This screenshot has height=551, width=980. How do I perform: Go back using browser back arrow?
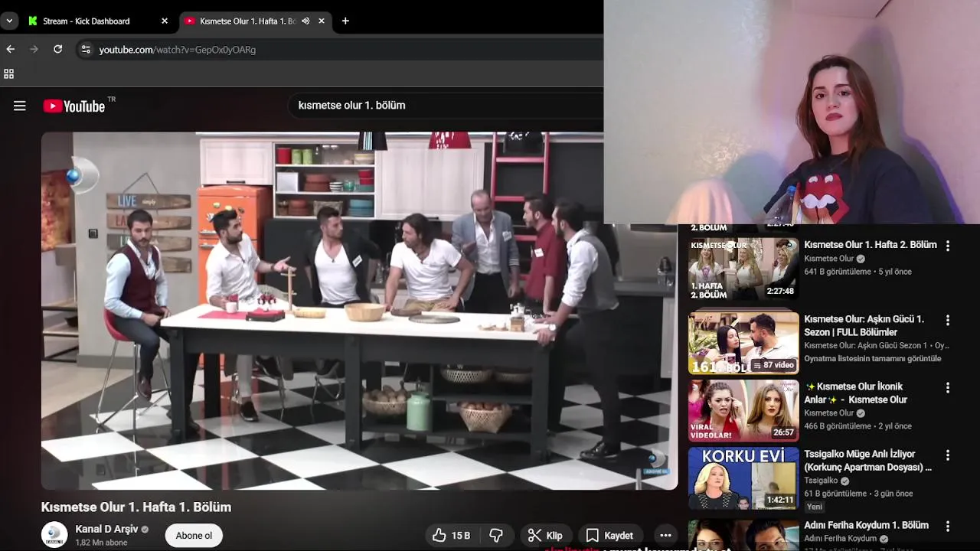pos(11,49)
